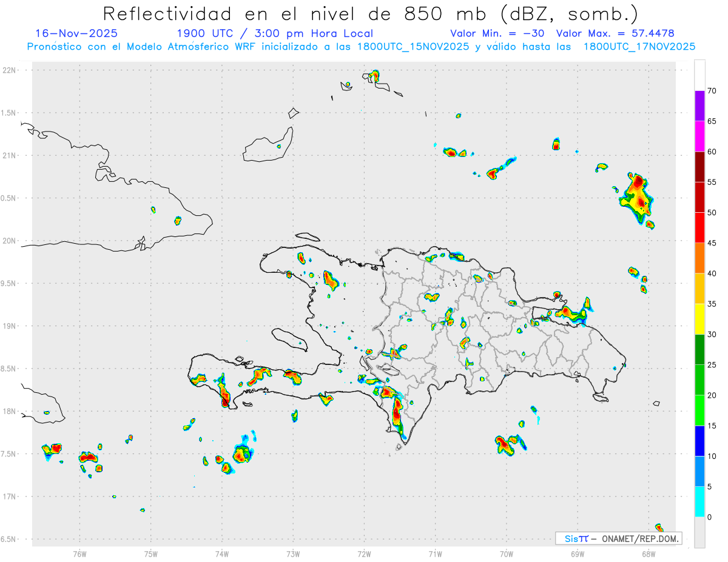Image resolution: width=728 pixels, height=562 pixels.
Task: Click the '17N' latitude axis label
Action: pyautogui.click(x=10, y=497)
